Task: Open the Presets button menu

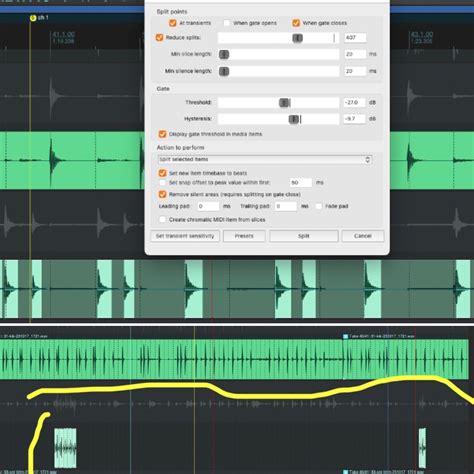Action: 244,236
